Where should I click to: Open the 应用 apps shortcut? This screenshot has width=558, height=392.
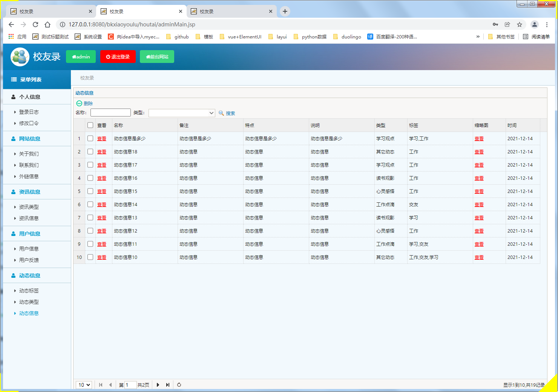coord(17,37)
